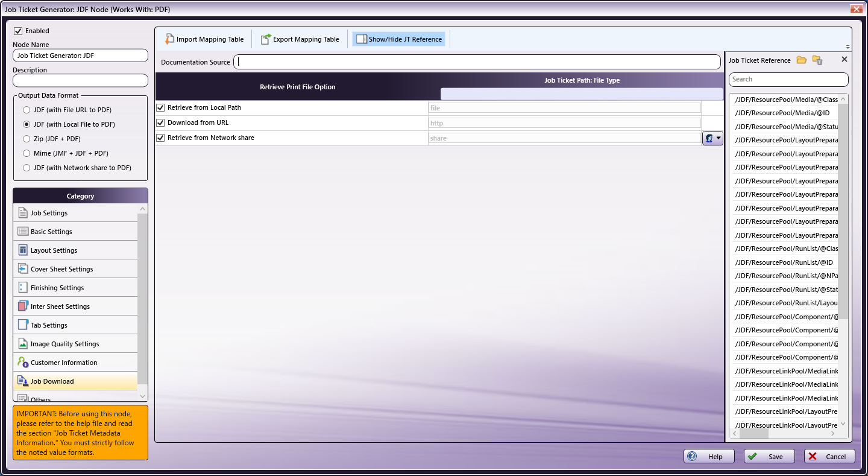
Task: Uncheck Download from URL
Action: tap(160, 122)
